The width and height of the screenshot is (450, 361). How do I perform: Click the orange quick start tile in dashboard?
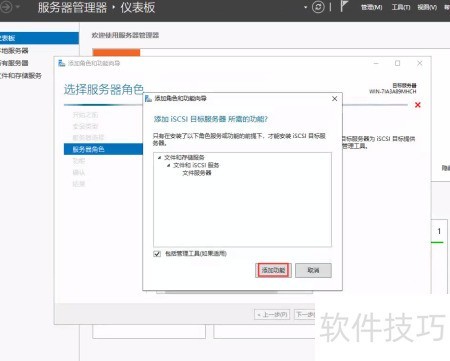coord(116,52)
